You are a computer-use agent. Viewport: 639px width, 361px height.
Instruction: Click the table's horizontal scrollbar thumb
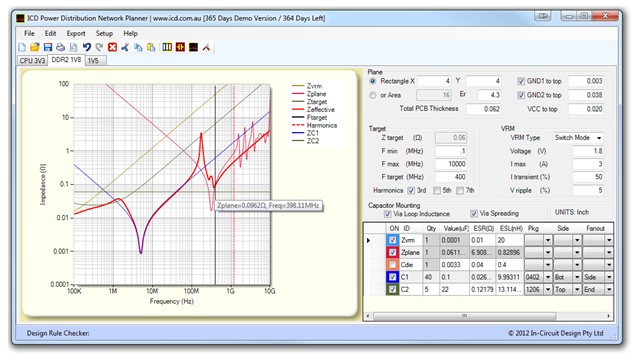point(465,316)
